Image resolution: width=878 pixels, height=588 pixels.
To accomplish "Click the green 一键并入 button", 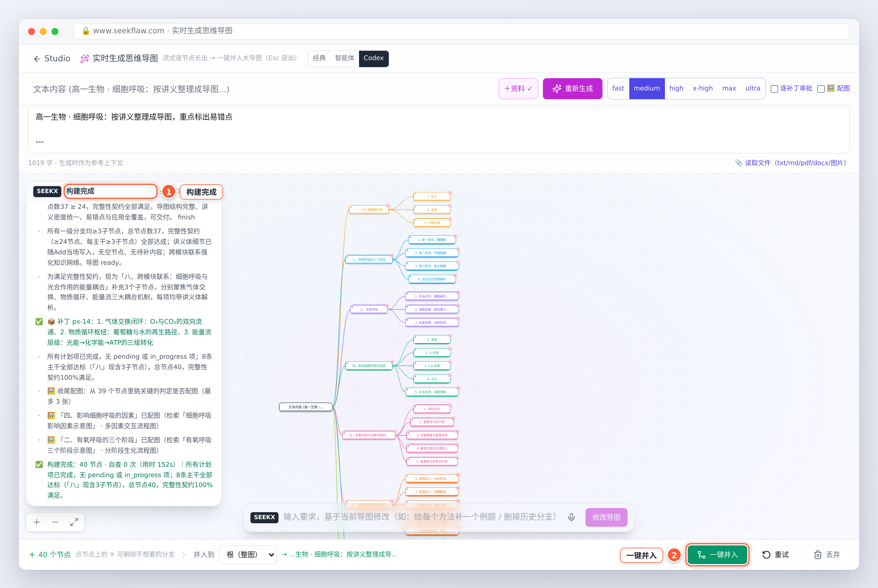I will 717,555.
